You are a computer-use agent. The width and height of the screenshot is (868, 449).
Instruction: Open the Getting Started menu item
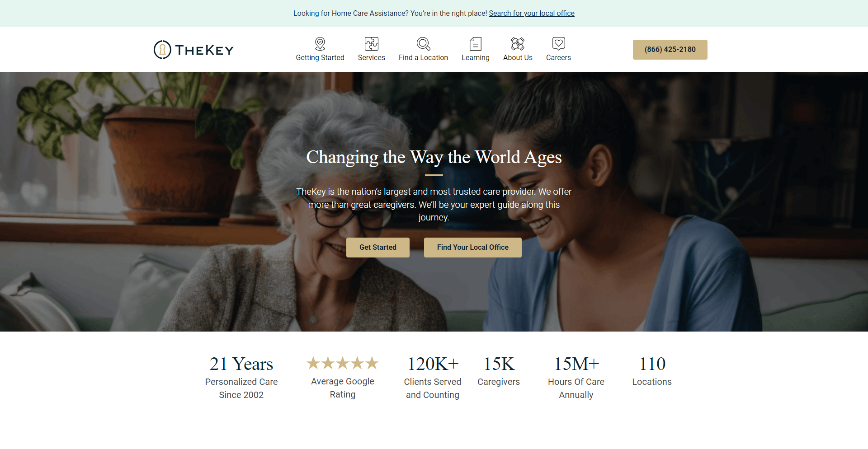tap(320, 58)
